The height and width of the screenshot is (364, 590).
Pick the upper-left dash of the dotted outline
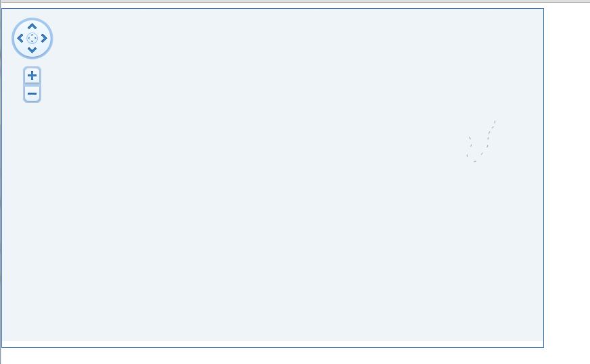(x=470, y=138)
